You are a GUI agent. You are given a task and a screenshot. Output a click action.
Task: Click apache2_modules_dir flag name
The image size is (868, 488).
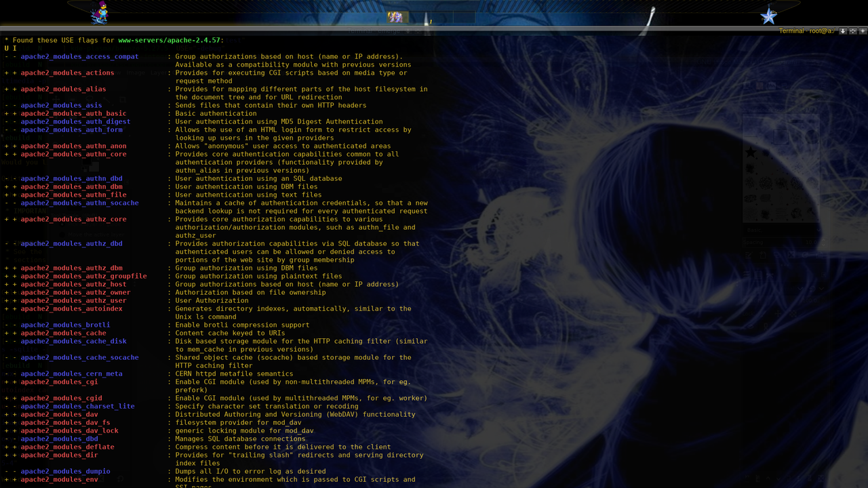(x=59, y=455)
